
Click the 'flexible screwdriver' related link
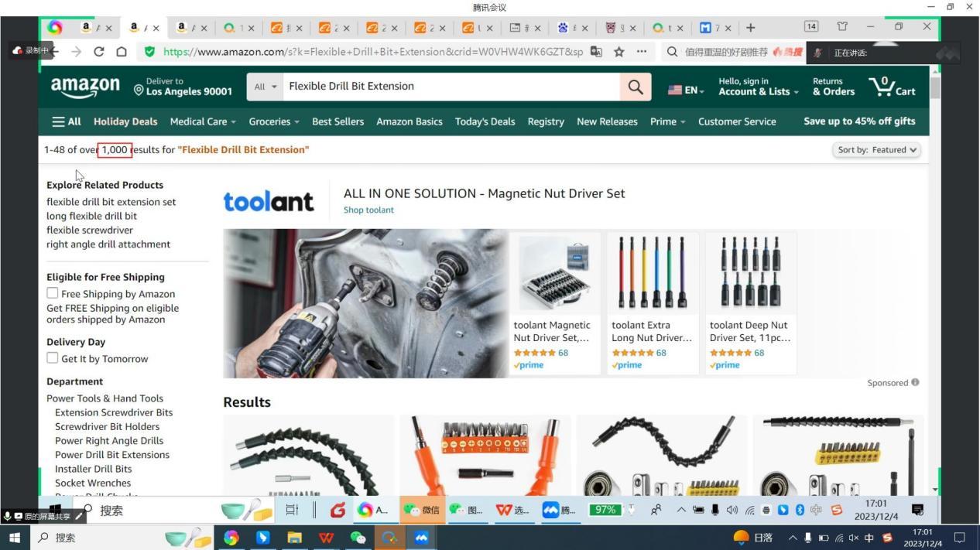point(90,231)
